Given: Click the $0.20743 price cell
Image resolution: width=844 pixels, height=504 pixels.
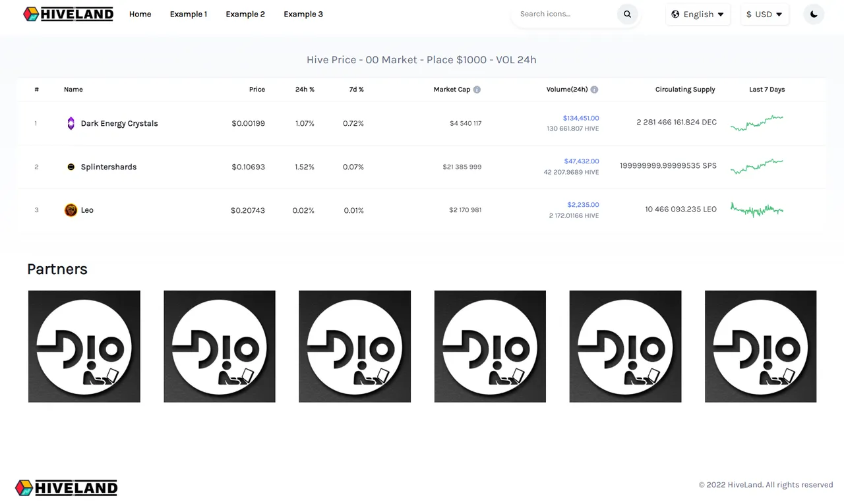Looking at the screenshot, I should click(x=248, y=210).
